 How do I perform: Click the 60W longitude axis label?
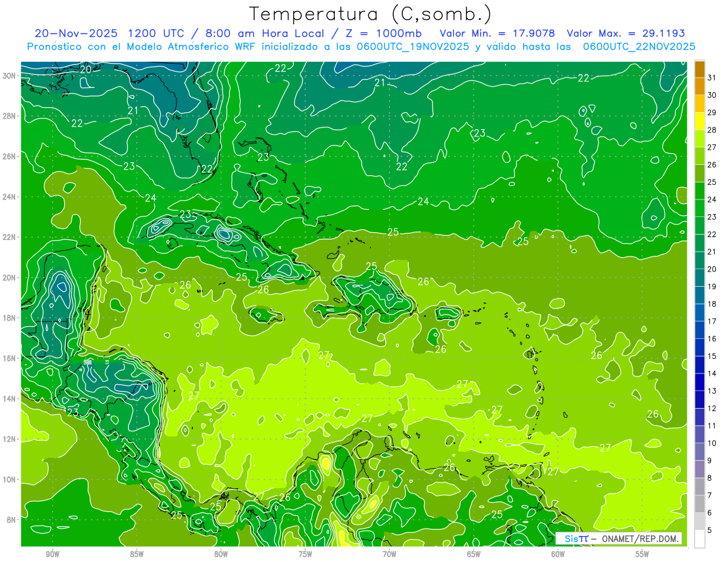pyautogui.click(x=558, y=554)
